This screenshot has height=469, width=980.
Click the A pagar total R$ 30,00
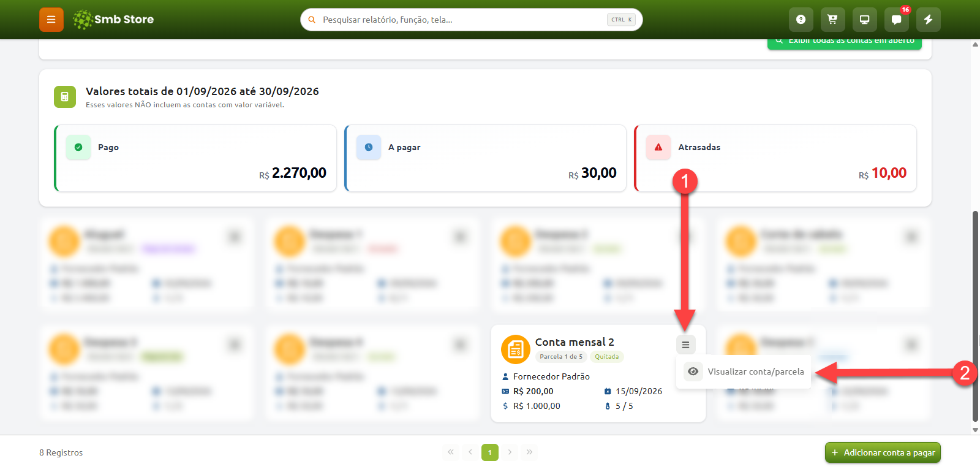click(x=592, y=173)
